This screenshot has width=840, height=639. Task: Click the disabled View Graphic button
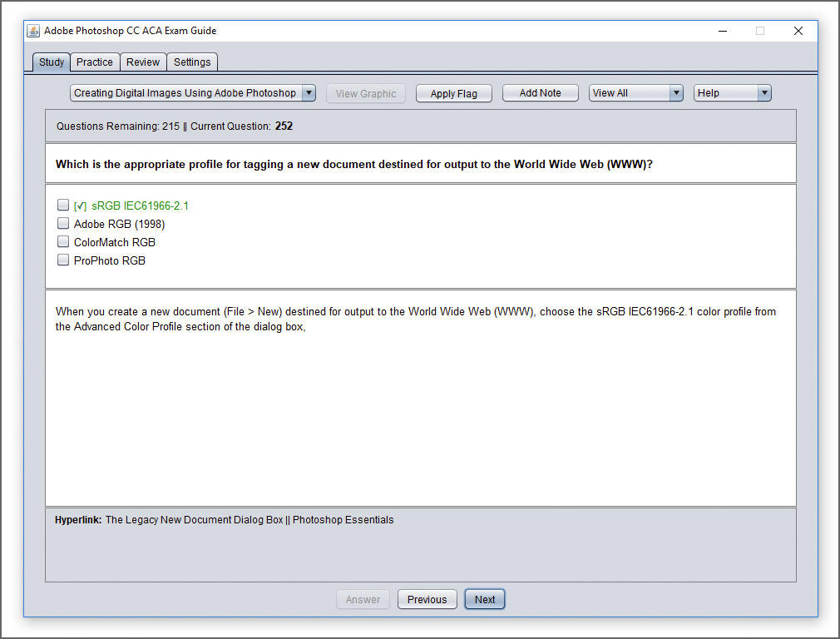[366, 93]
